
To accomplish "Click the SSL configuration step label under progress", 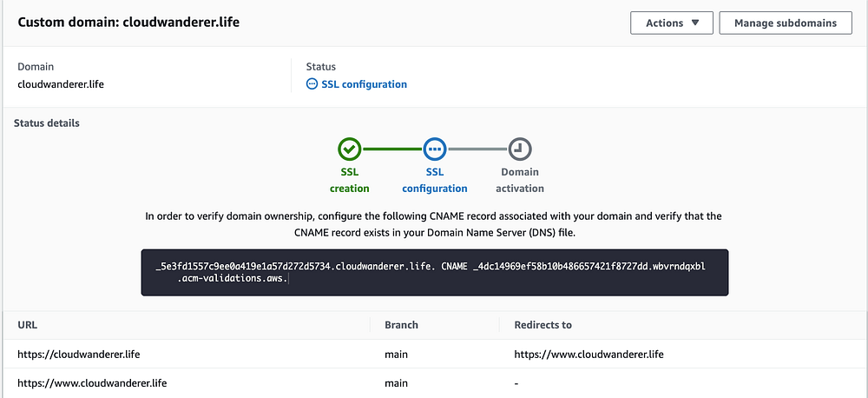I will click(x=435, y=181).
